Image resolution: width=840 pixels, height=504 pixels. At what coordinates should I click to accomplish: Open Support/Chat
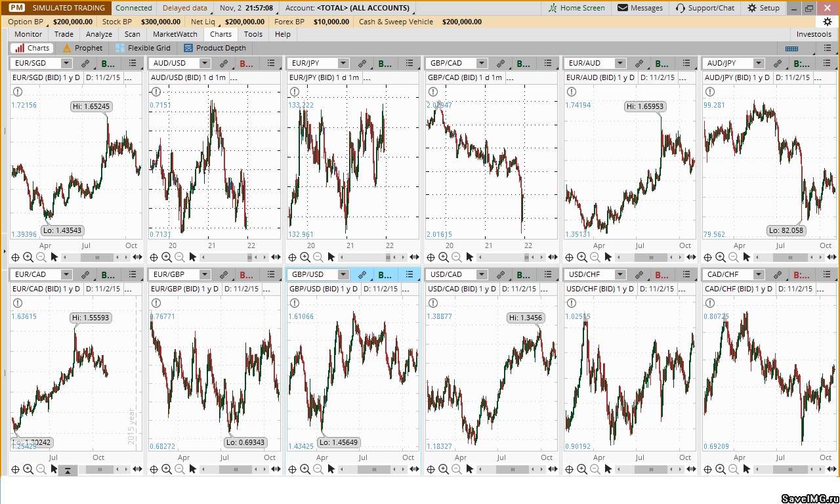705,8
